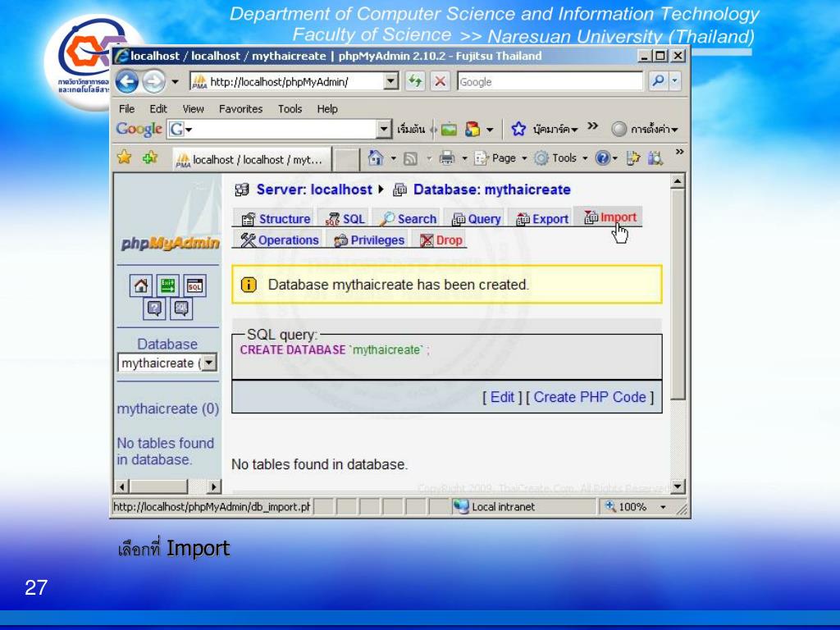Open the File menu
Image resolution: width=840 pixels, height=630 pixels.
(126, 109)
